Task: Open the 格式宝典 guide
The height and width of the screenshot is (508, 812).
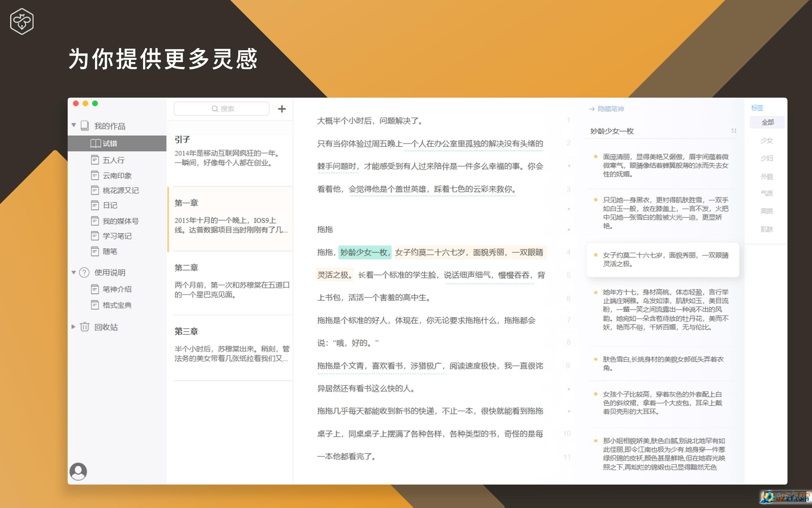Action: [117, 305]
